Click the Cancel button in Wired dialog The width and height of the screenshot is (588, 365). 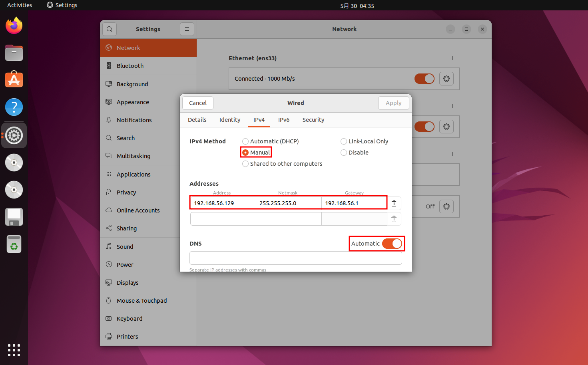198,103
